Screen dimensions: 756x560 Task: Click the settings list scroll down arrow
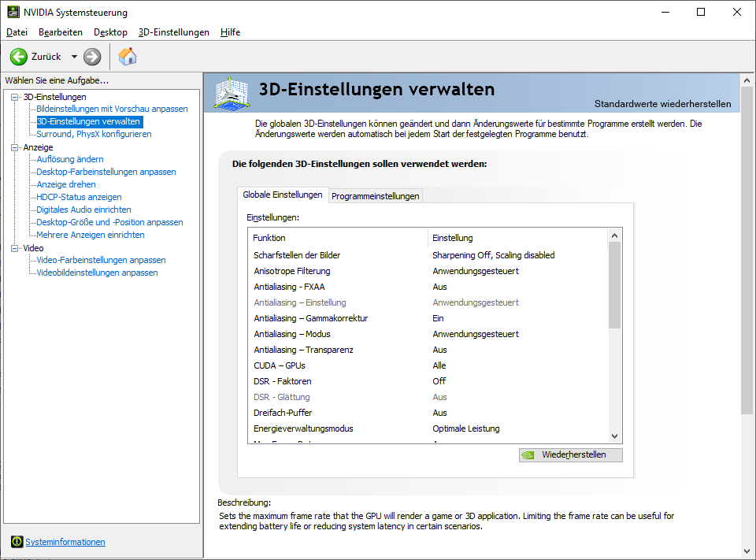tap(615, 436)
